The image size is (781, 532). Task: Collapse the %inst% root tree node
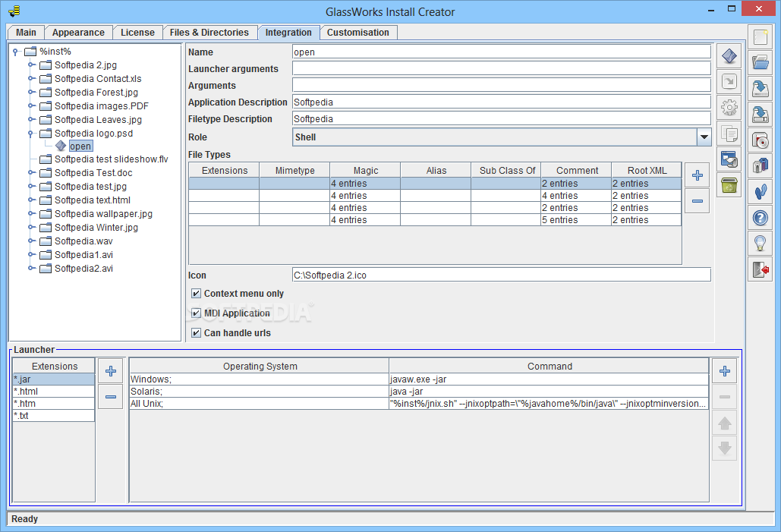tap(15, 52)
